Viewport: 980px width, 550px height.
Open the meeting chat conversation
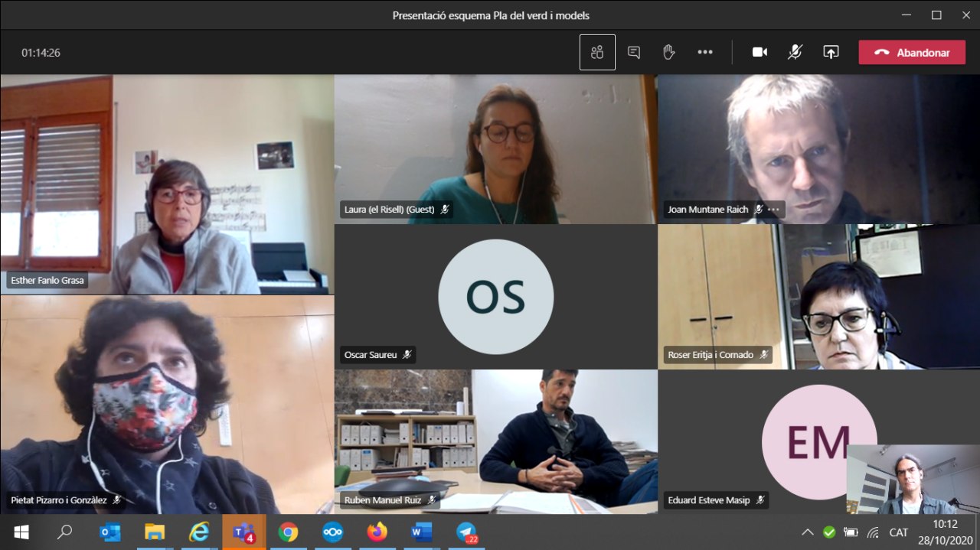634,52
